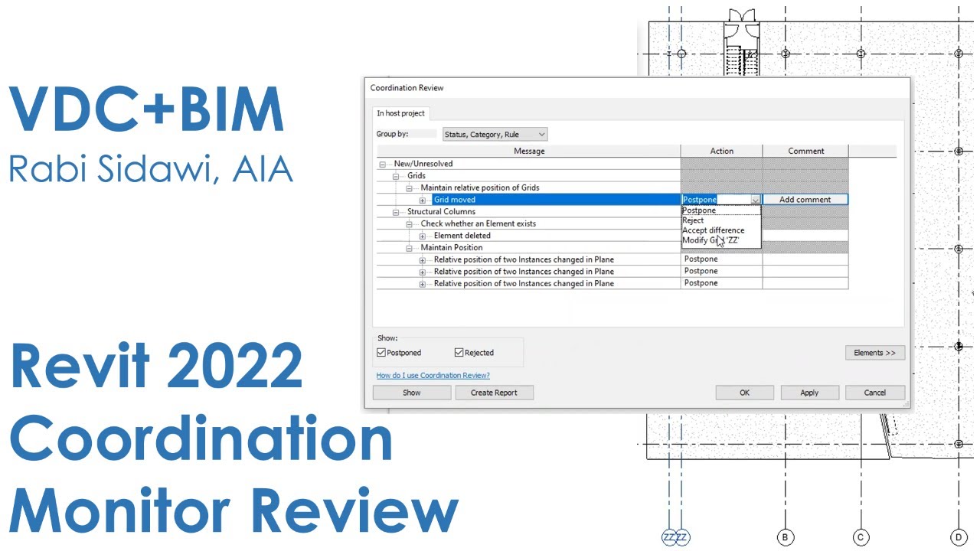This screenshot has height=551, width=980.
Task: Switch to the In host project tab
Action: 400,113
